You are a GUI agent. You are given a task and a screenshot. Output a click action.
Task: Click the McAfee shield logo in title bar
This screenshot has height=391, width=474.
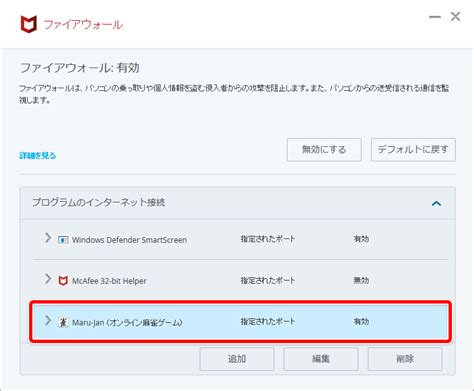[28, 24]
